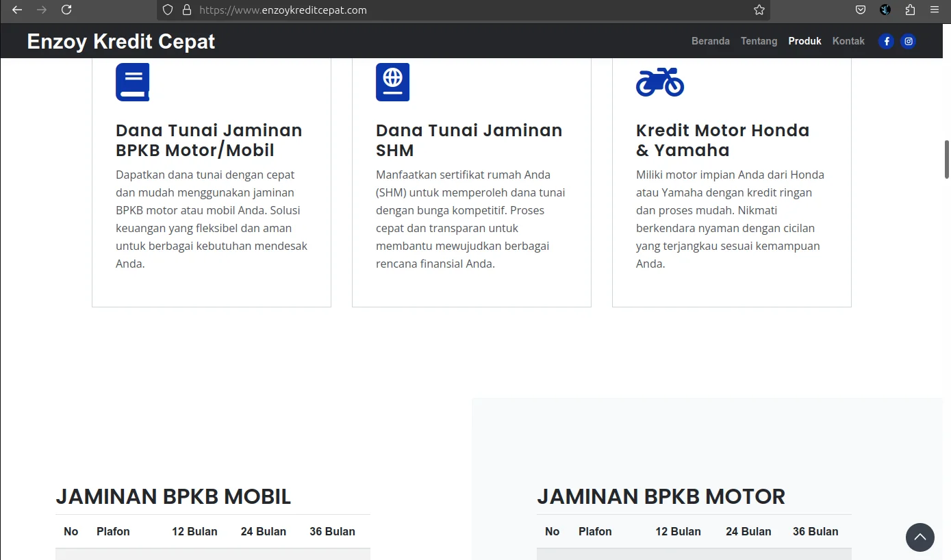Click the page vertical scrollbar thumb
The image size is (951, 560).
947,159
